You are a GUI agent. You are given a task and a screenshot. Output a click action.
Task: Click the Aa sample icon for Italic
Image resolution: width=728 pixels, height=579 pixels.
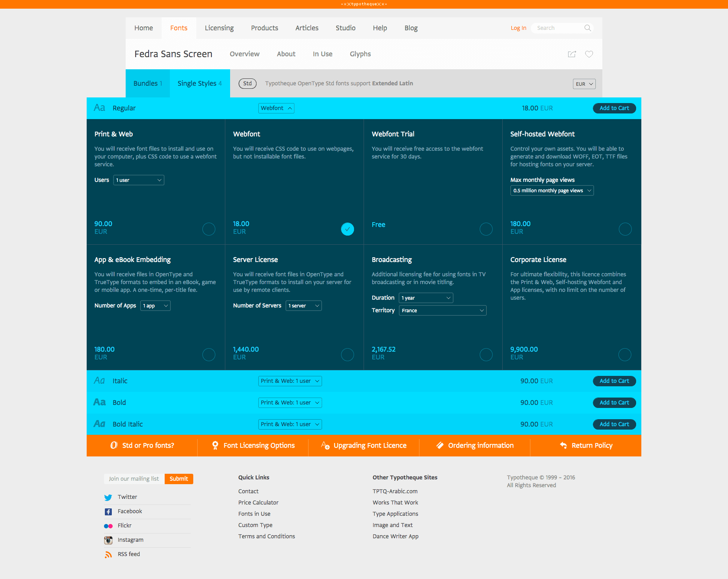tap(100, 381)
